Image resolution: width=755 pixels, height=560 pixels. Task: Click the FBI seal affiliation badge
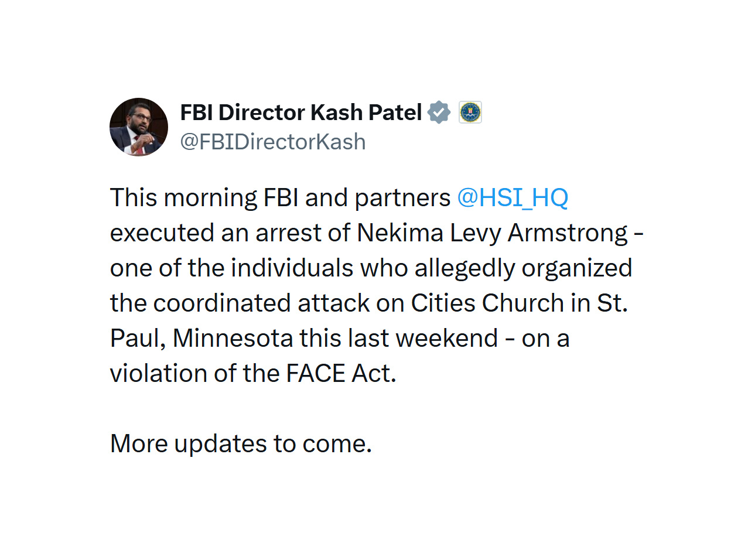(470, 112)
